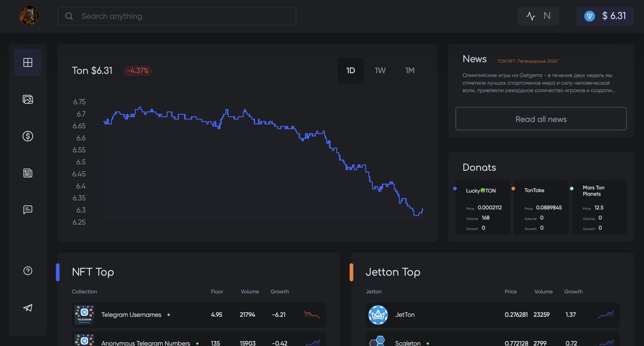Click the Collection column header
Screen dimensions: 644x346
[x=84, y=292]
